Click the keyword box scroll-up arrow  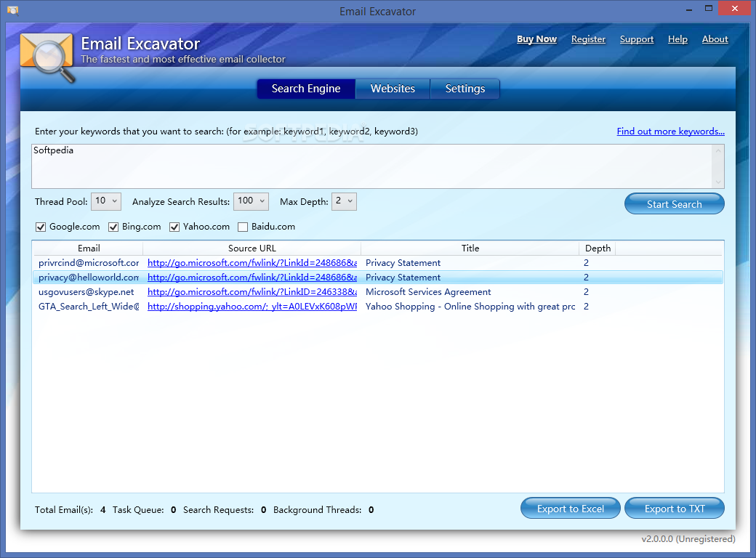718,151
